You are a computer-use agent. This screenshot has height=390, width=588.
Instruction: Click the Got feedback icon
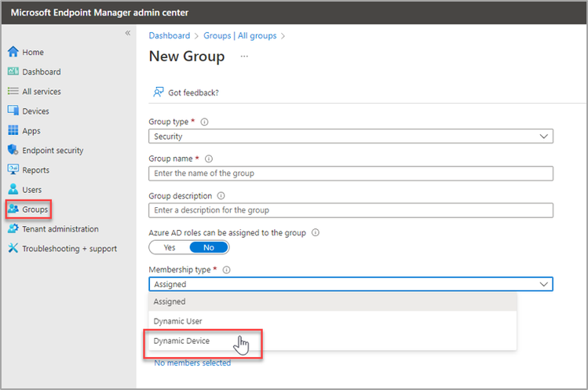[x=158, y=92]
